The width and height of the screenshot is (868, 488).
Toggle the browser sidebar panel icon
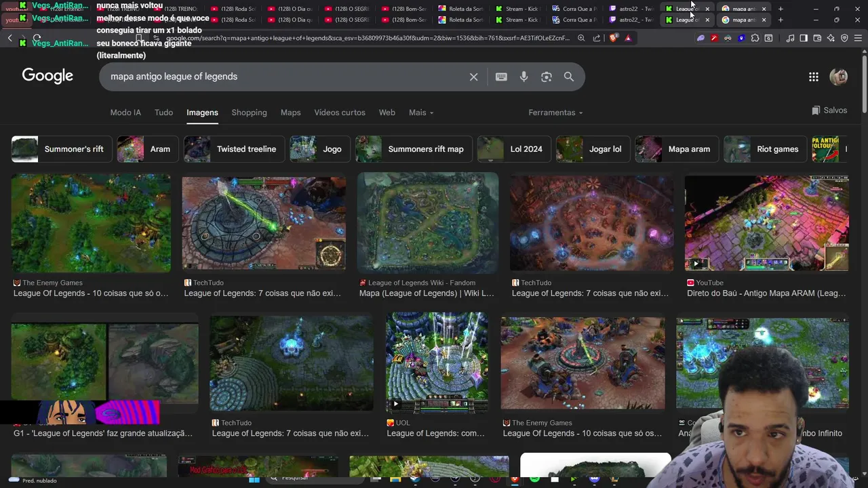804,38
